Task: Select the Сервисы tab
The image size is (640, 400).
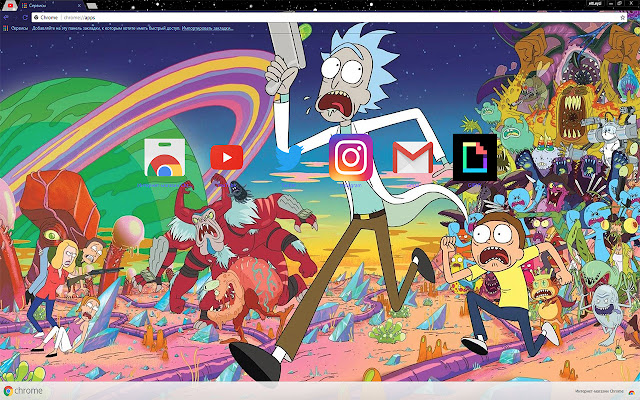Action: point(49,6)
